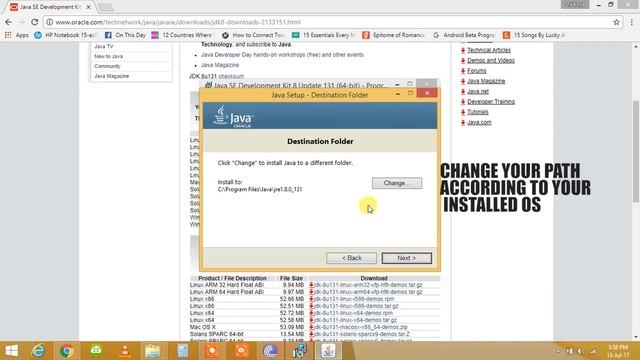
Task: Switch to the Java installer taskbar icon
Action: point(329,351)
